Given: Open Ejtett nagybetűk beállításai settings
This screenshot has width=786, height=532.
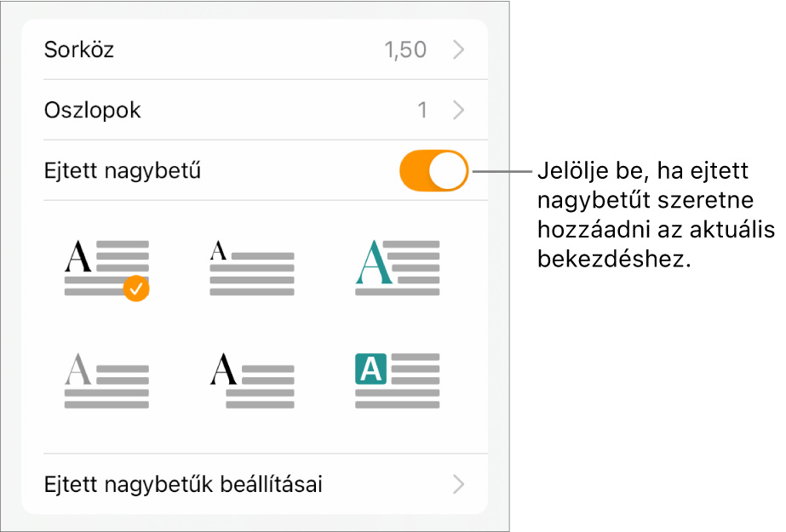Looking at the screenshot, I should (x=183, y=485).
